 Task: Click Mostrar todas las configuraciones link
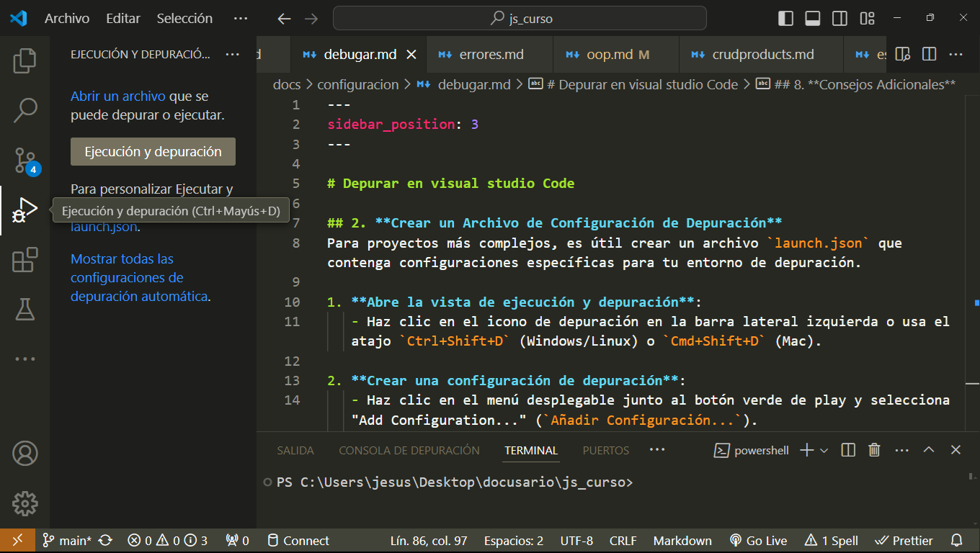(x=140, y=277)
